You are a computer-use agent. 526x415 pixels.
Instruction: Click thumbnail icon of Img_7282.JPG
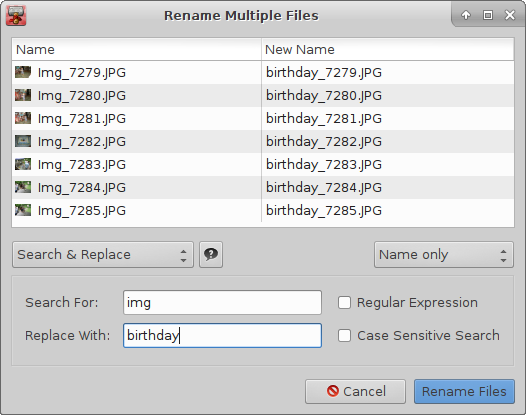tap(23, 141)
